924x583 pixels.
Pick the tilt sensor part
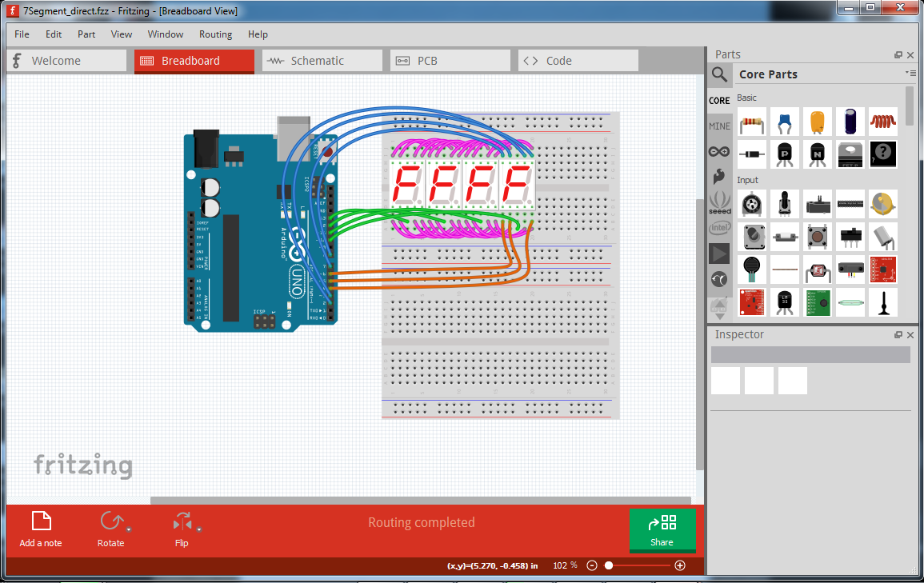pos(882,237)
